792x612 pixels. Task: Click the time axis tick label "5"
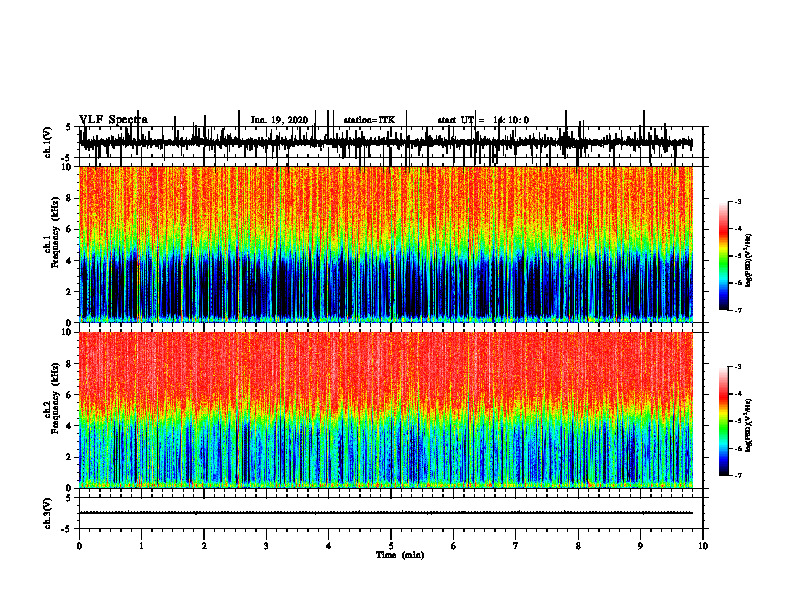(391, 546)
